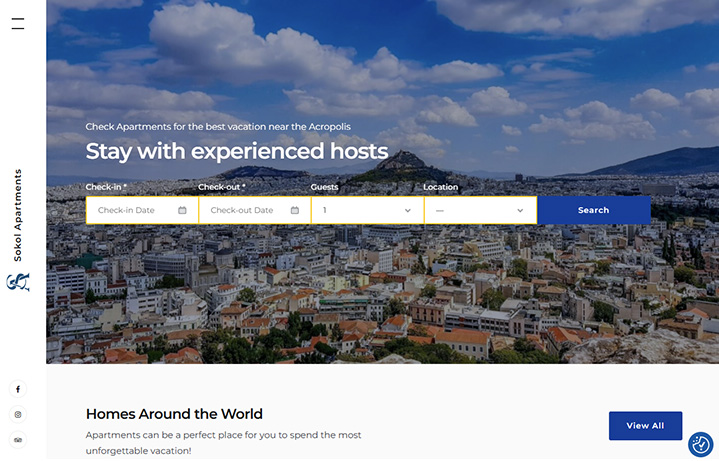Click the Sokol Apartments logo emblem
The width and height of the screenshot is (719, 461).
coord(18,282)
